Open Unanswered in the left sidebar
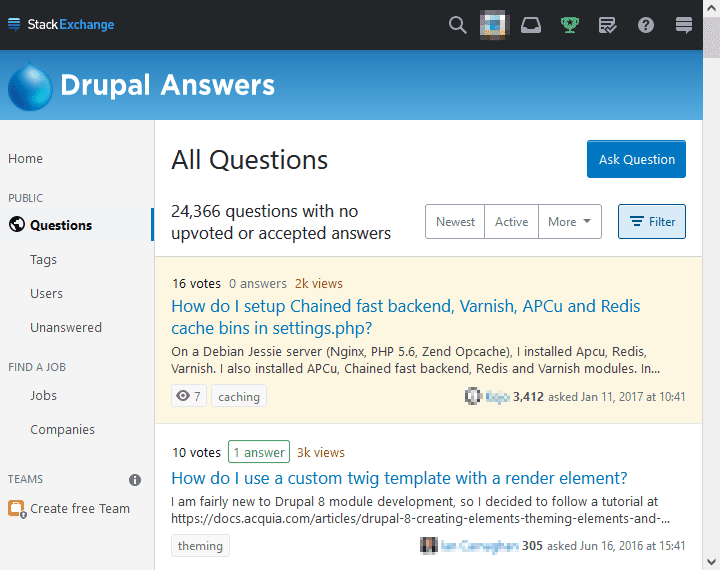The width and height of the screenshot is (720, 570). [65, 328]
